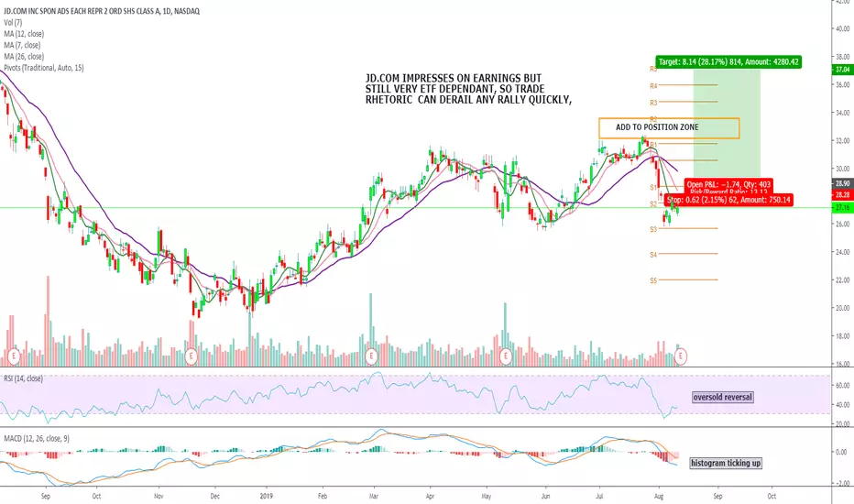
Task: Select the green Target 8.14 (28.17%) label
Action: tap(728, 61)
